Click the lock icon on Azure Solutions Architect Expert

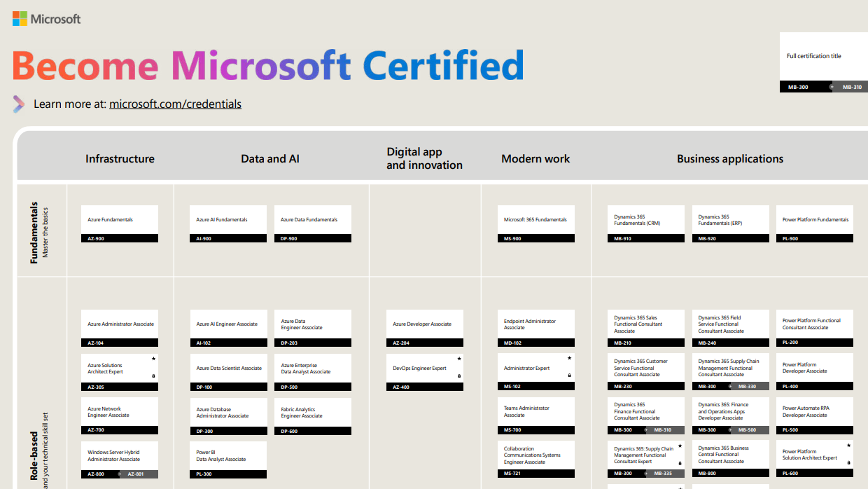(x=153, y=376)
